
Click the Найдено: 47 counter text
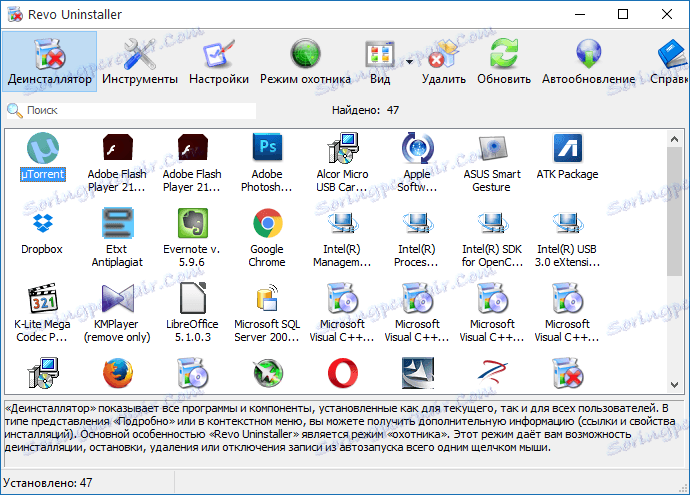point(365,110)
